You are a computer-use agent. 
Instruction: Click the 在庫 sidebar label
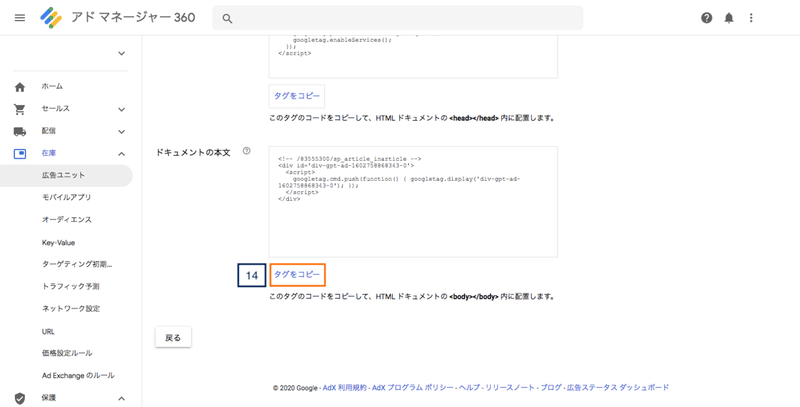pos(48,153)
